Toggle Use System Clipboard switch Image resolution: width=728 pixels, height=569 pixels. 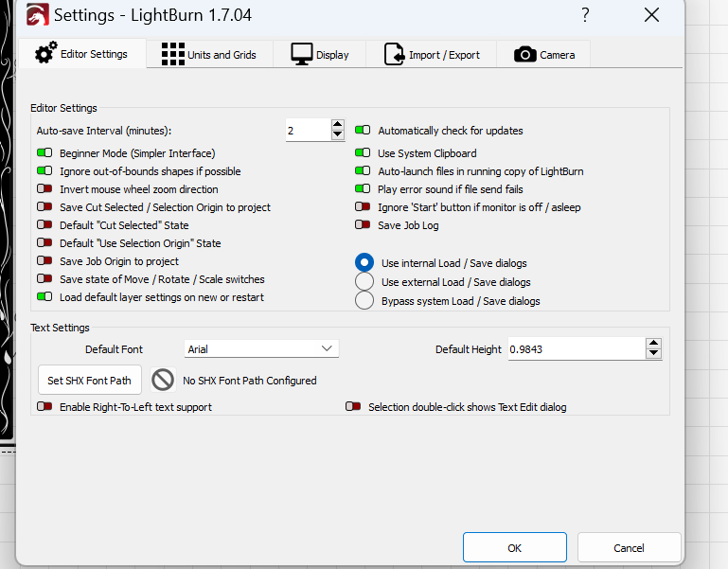click(363, 152)
